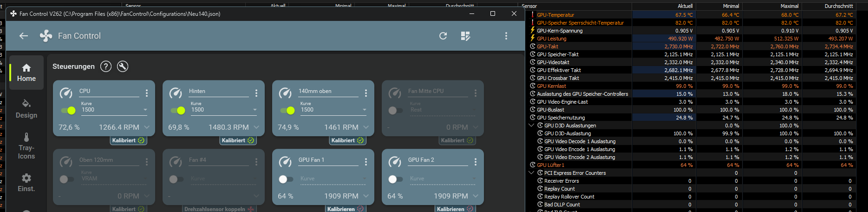The height and width of the screenshot is (212, 868).
Task: Select the GPU Kernlast sensor row
Action: coord(692,86)
